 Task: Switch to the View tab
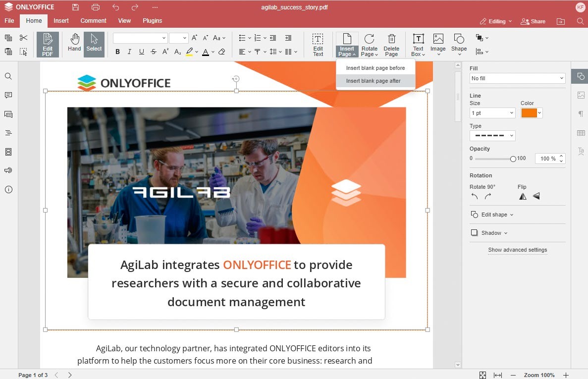[124, 21]
